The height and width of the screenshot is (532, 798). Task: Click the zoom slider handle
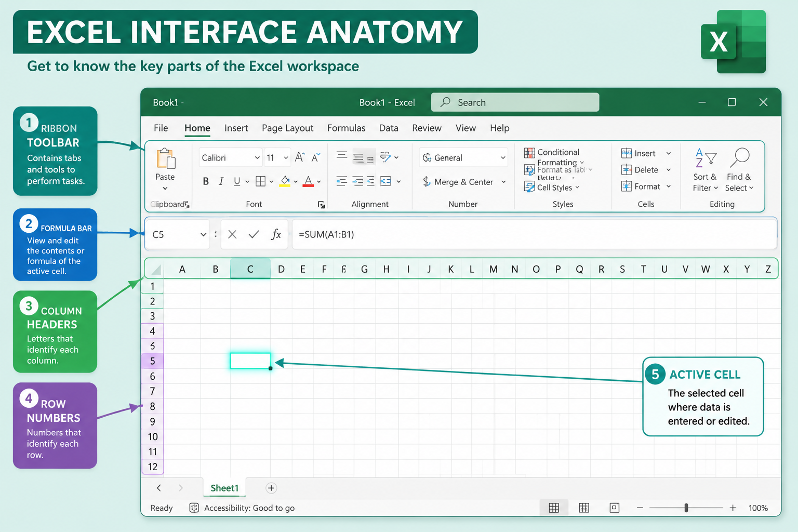(686, 508)
